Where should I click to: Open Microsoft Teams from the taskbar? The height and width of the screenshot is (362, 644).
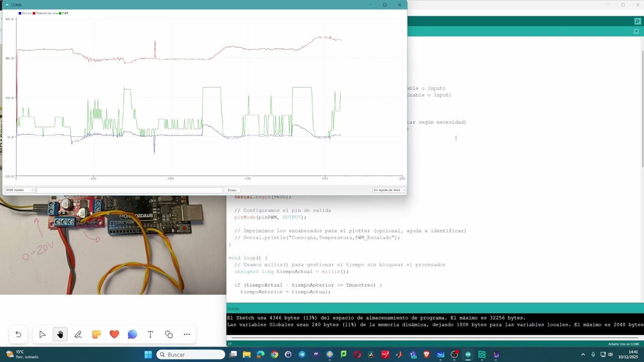pyautogui.click(x=413, y=354)
